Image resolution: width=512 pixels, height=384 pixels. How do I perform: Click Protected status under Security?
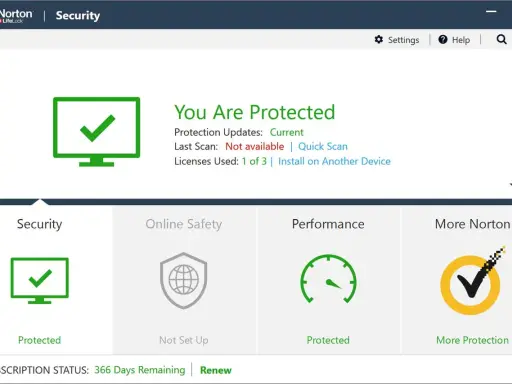pyautogui.click(x=39, y=340)
